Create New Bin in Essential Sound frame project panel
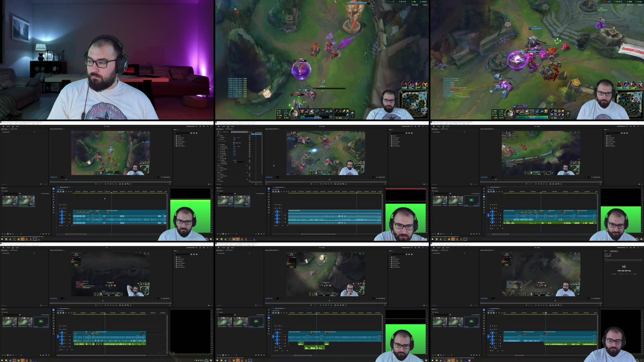644x362 pixels. coord(474,355)
